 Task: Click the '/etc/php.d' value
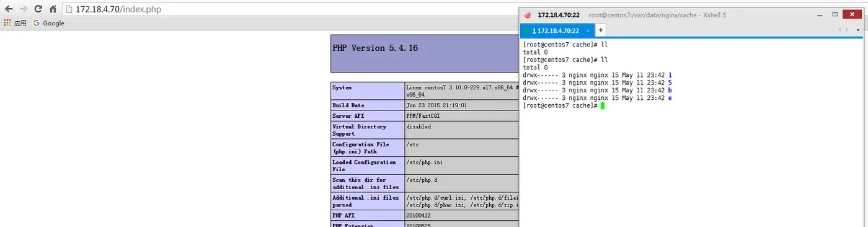[422, 180]
